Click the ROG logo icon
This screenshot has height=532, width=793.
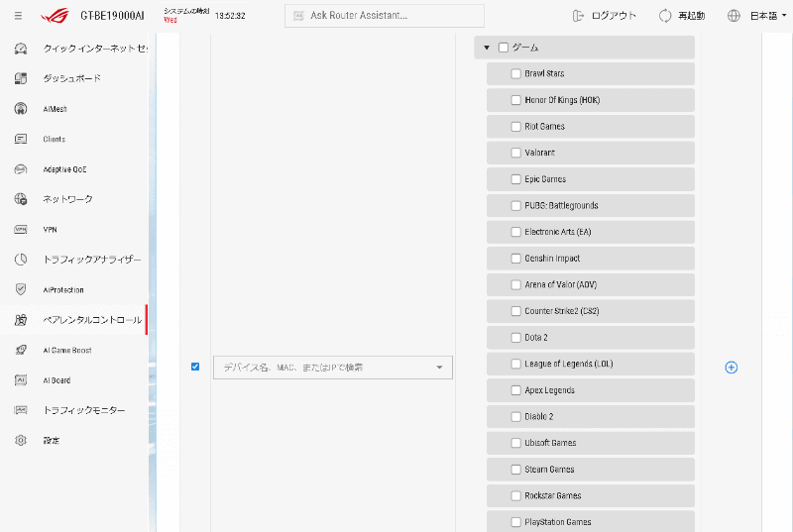(x=56, y=16)
